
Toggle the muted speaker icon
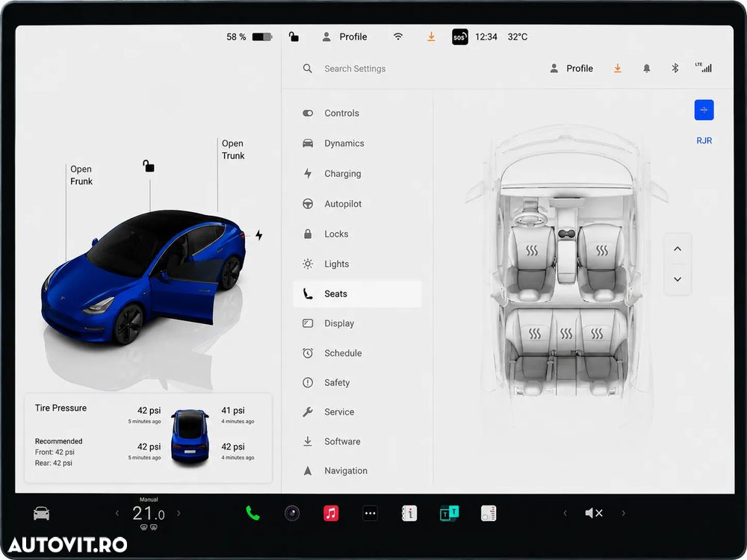point(594,514)
